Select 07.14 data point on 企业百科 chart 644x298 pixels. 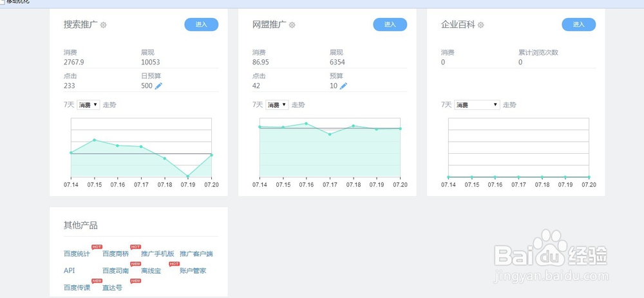(x=448, y=178)
